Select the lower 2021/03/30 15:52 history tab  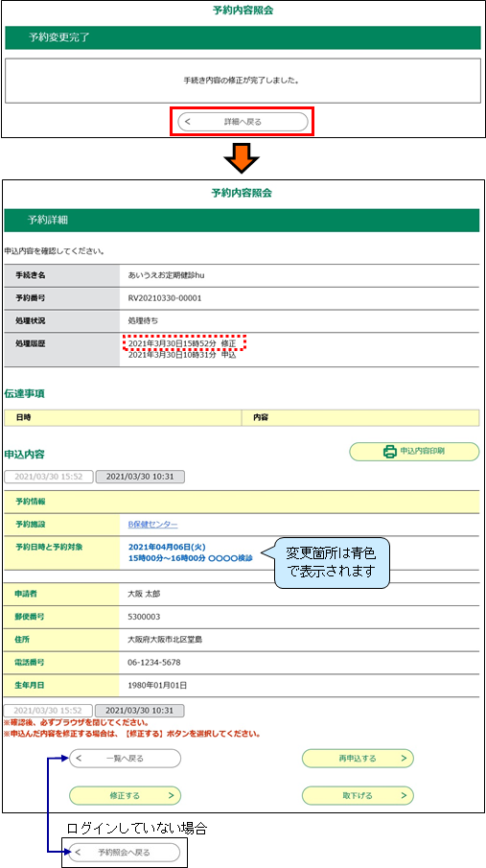[x=48, y=711]
